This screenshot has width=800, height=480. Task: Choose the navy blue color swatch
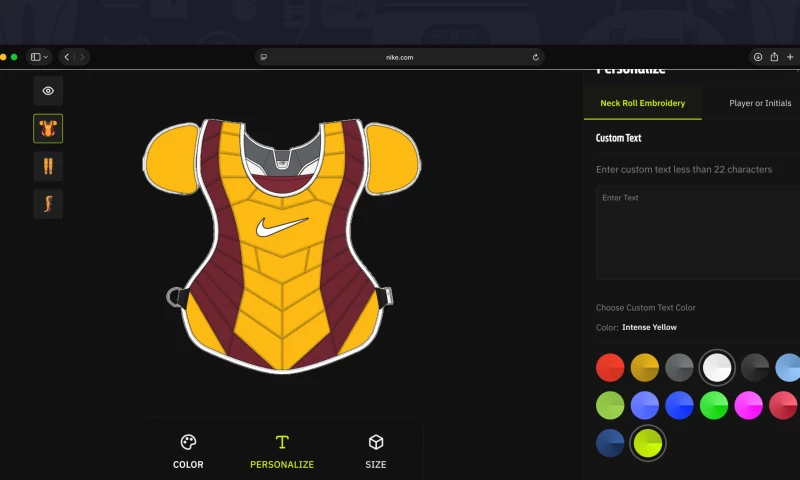point(610,443)
